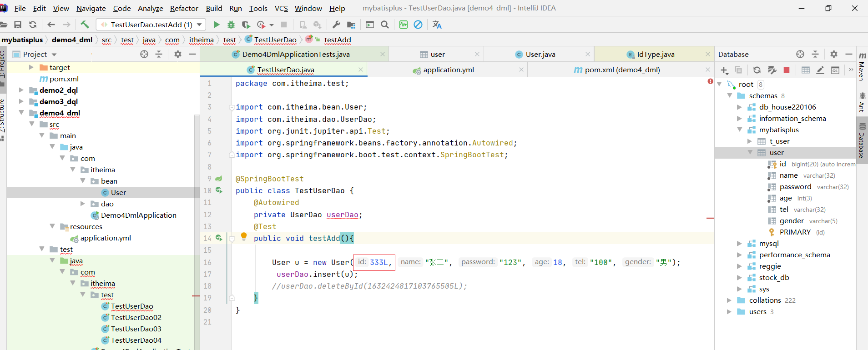Synchronize files with the refresh toolbar icon
The height and width of the screenshot is (350, 868).
coord(33,25)
